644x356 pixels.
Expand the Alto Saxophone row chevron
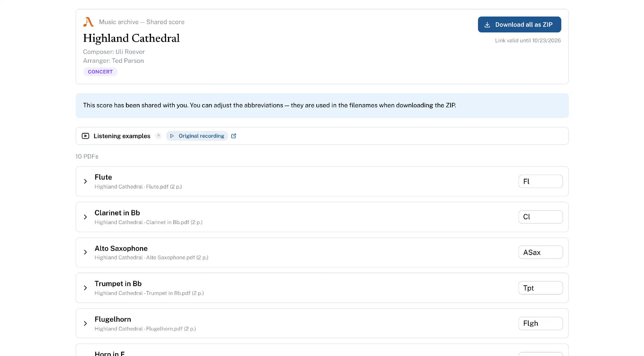pyautogui.click(x=85, y=252)
